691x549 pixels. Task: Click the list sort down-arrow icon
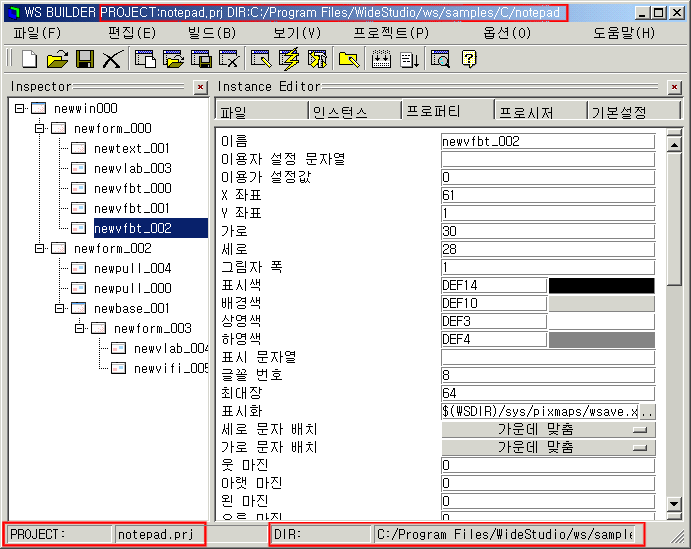click(x=409, y=59)
